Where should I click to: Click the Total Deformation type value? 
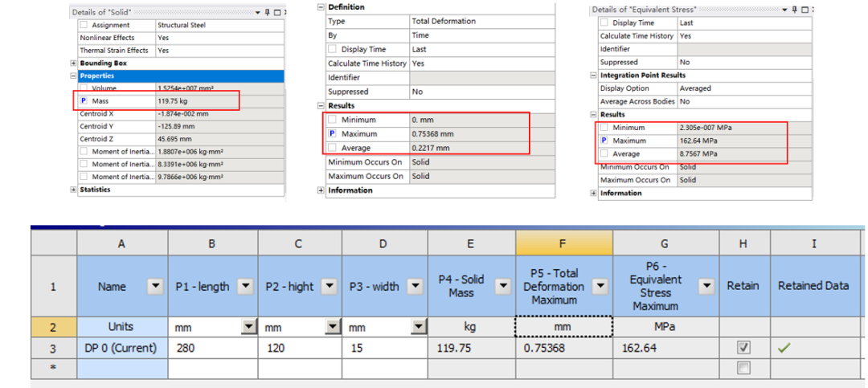coord(481,21)
